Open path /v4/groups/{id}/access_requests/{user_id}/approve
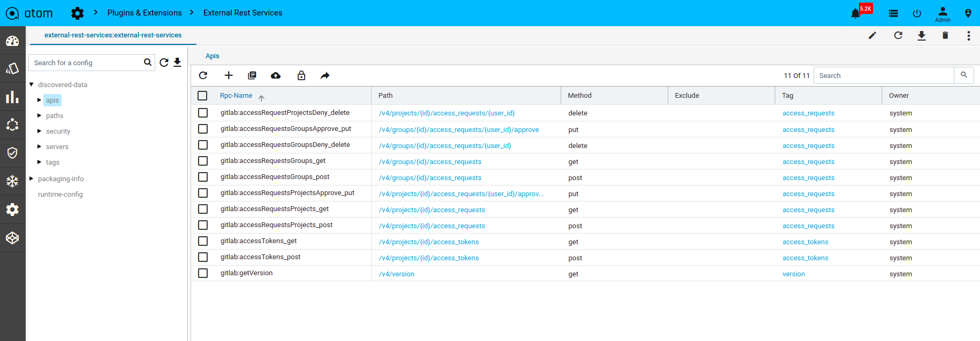Screen dimensions: 980x341 coord(459,130)
